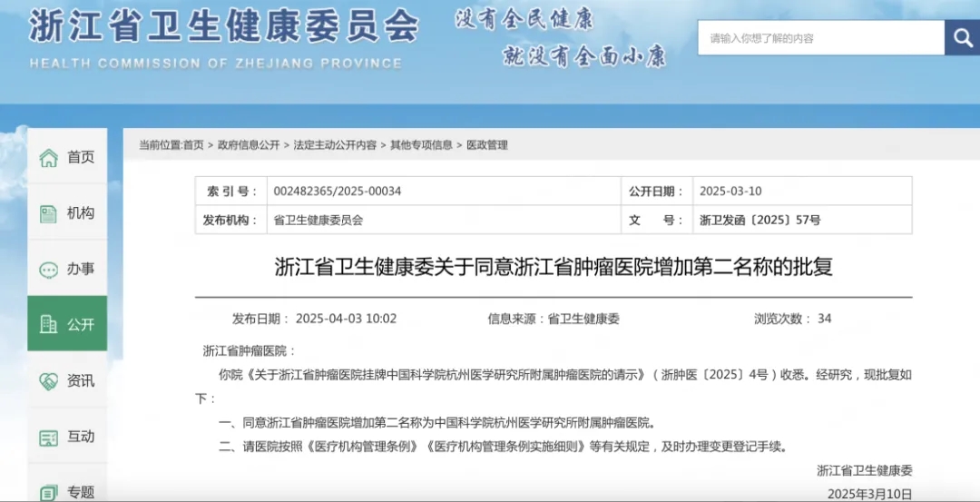Click the 公开日期 label cell
The width and height of the screenshot is (980, 502).
click(657, 192)
